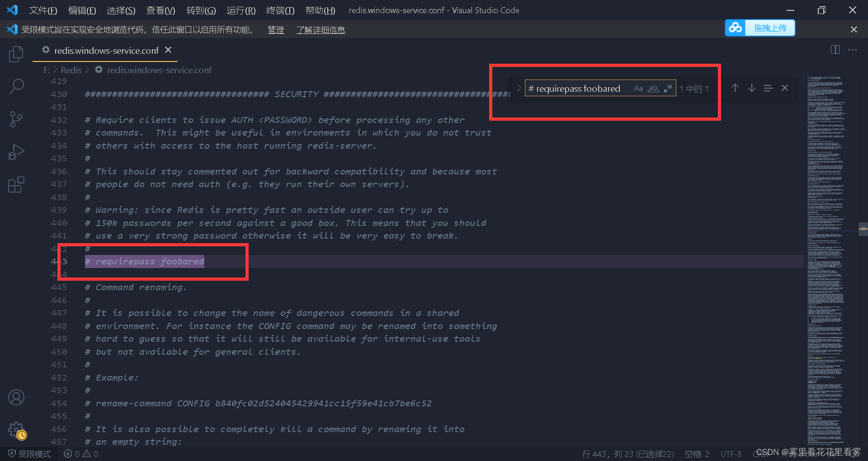Open the 文件(F) menu
This screenshot has width=868, height=461.
tap(43, 10)
